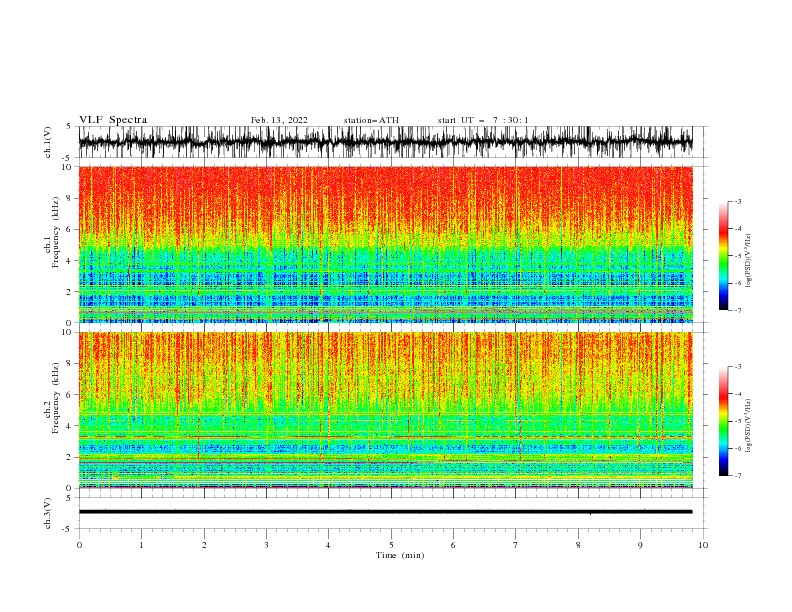
Task: Select the "start UT = 7 :30: 1" text
Action: tap(482, 120)
